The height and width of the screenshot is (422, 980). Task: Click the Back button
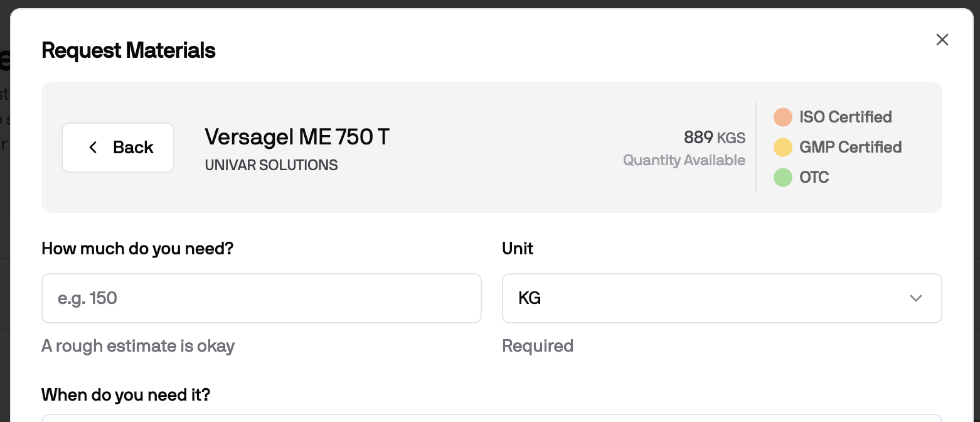(118, 148)
